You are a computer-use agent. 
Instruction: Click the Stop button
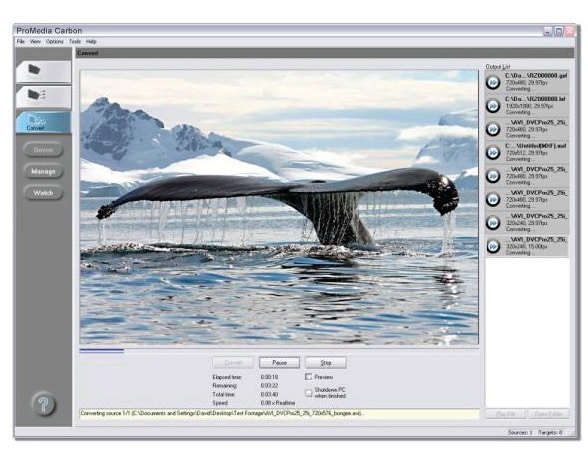(326, 363)
